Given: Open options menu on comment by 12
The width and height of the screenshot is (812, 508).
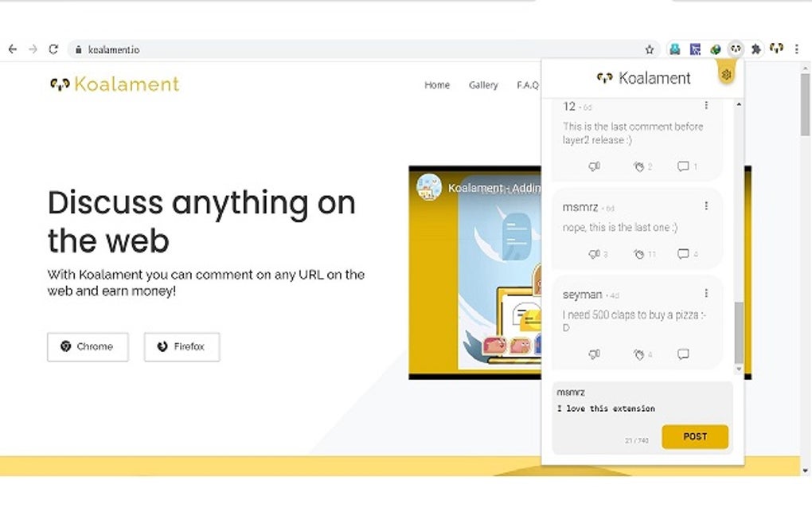Looking at the screenshot, I should (706, 106).
